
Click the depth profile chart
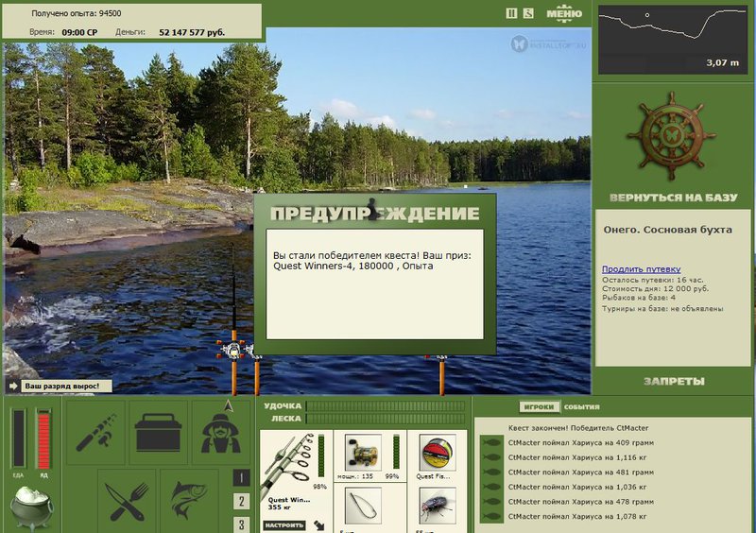tap(672, 40)
